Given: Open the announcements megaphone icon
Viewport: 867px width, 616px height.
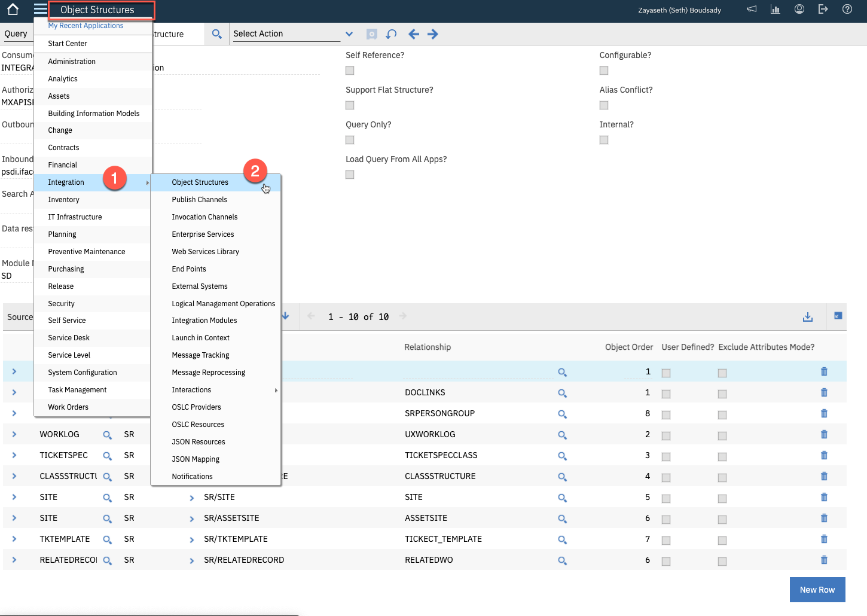Looking at the screenshot, I should pyautogui.click(x=751, y=9).
